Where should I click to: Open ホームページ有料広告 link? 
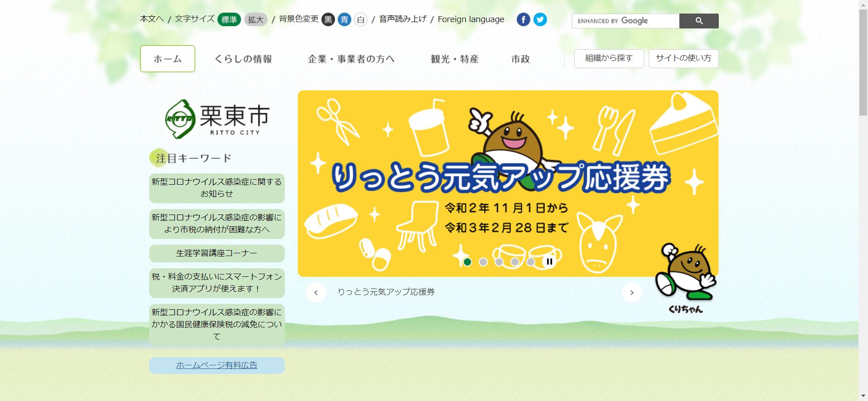pyautogui.click(x=217, y=365)
